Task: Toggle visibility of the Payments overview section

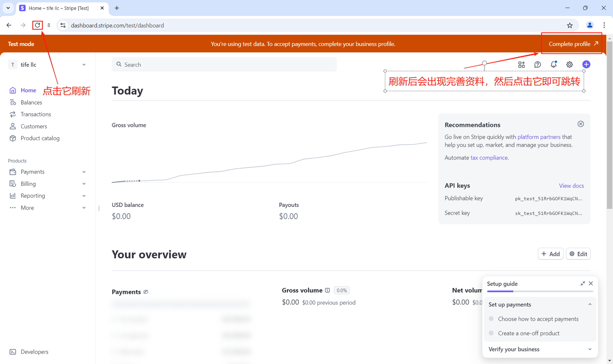Action: coord(146,292)
